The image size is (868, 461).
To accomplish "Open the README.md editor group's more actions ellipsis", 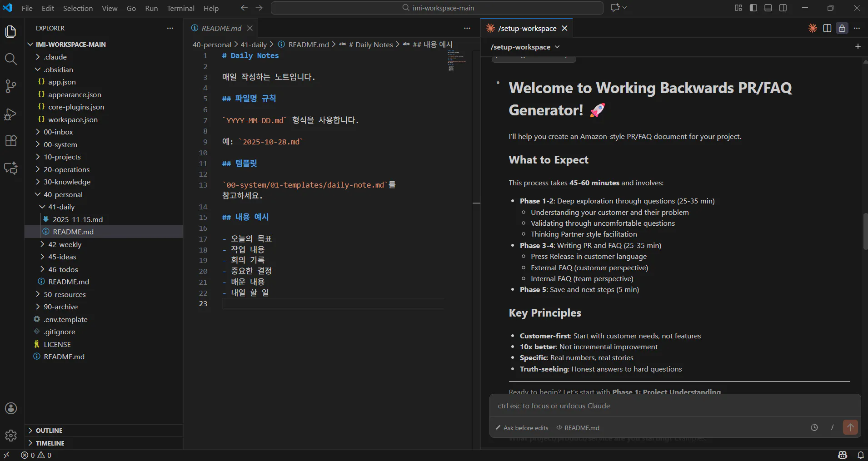I will tap(467, 28).
